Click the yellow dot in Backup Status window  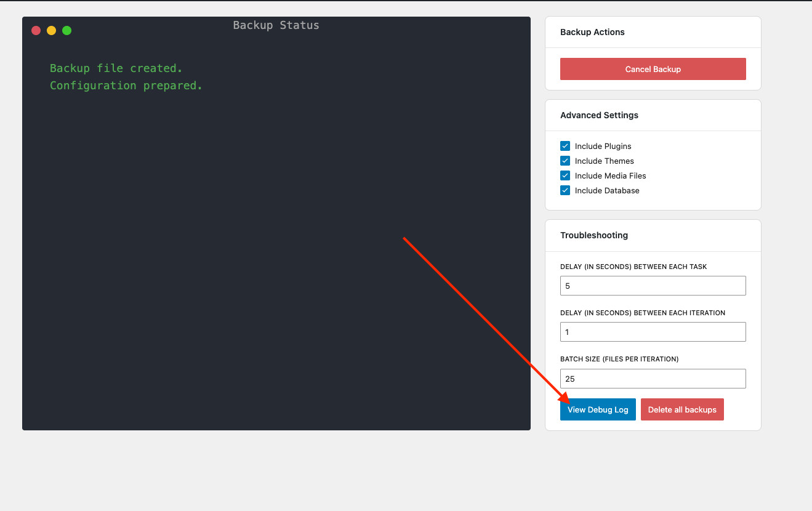pyautogui.click(x=51, y=30)
